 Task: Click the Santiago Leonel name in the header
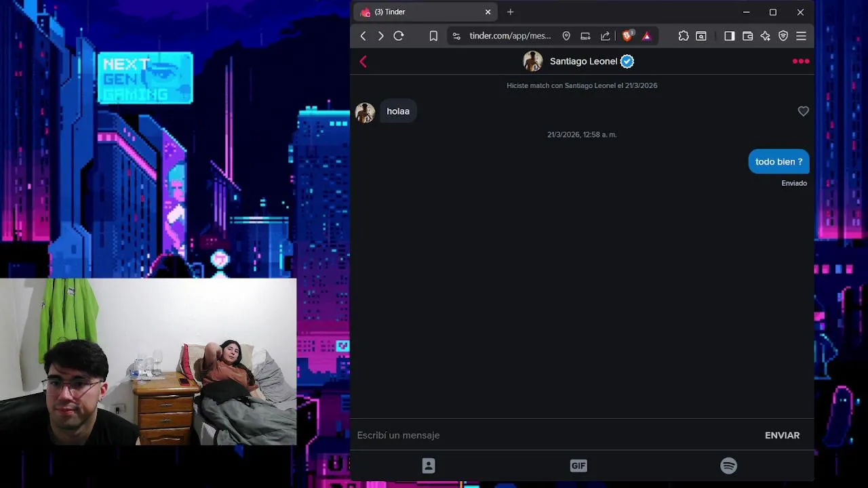[583, 61]
